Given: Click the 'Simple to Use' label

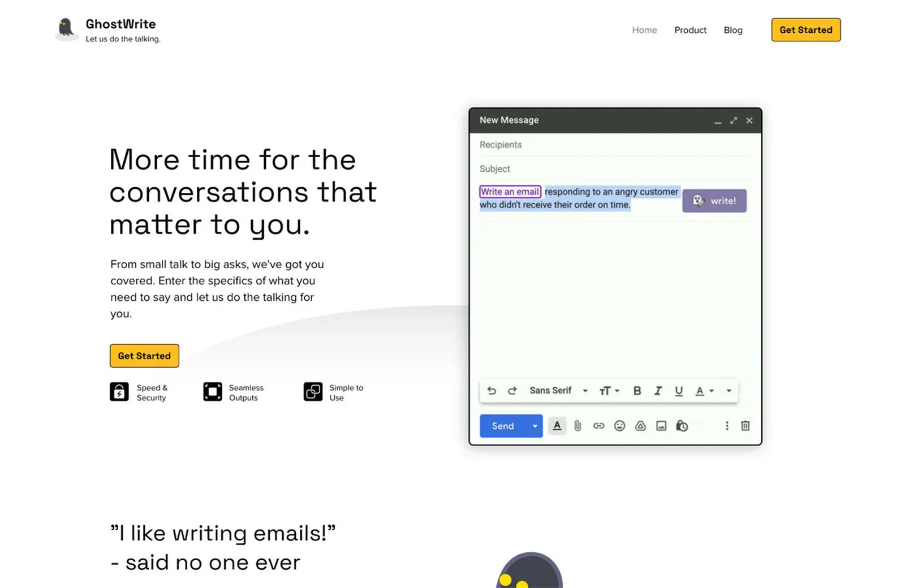Looking at the screenshot, I should tap(346, 392).
